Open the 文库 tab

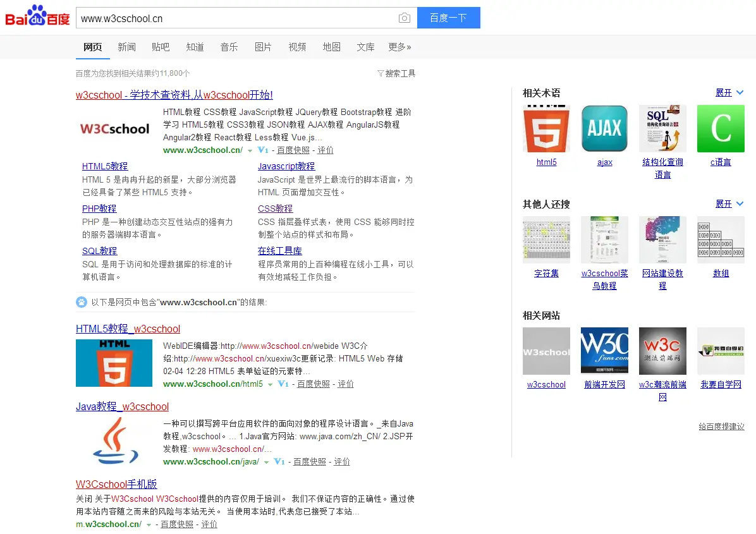coord(365,47)
